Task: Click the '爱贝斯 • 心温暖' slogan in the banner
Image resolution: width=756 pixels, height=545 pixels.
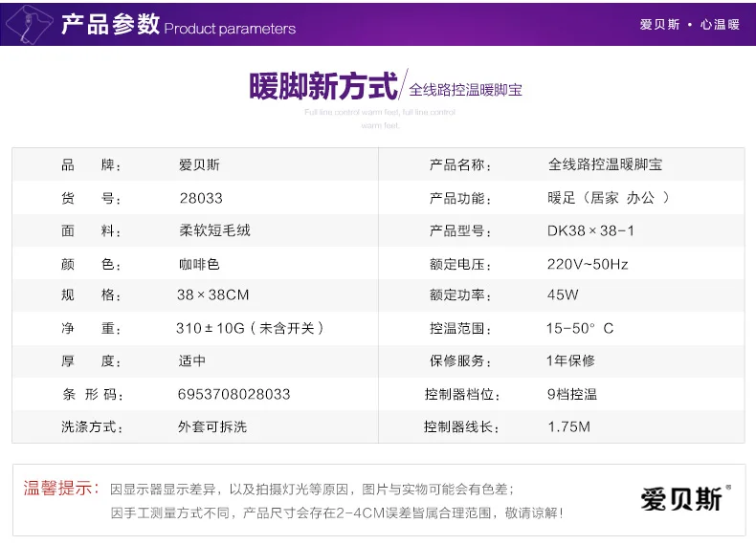Action: click(689, 24)
